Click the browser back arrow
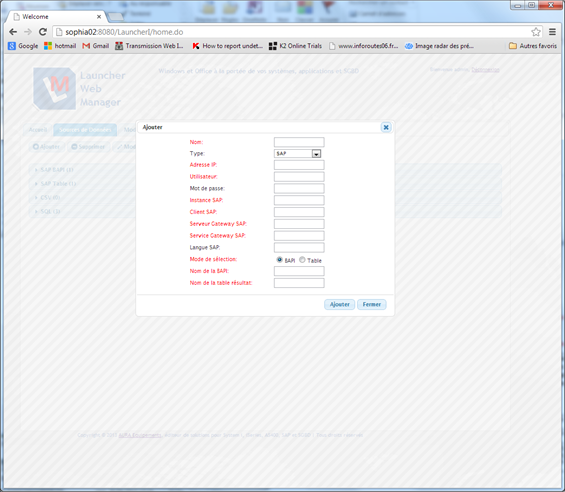The width and height of the screenshot is (565, 492). [13, 32]
